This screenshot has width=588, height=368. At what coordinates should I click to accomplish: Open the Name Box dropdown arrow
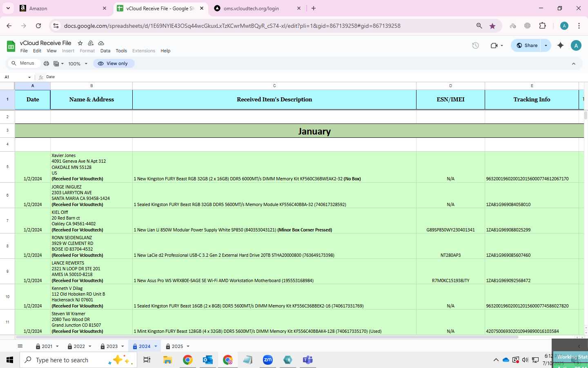pyautogui.click(x=29, y=77)
